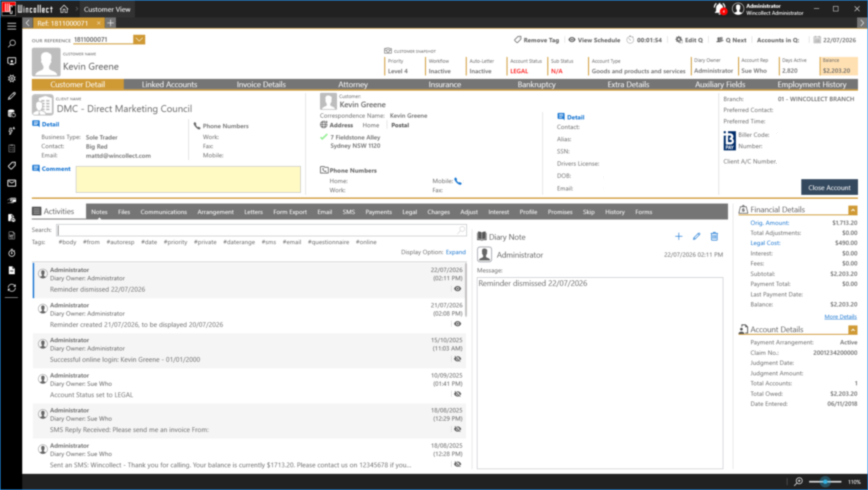The height and width of the screenshot is (490, 868).
Task: Open the search icon in left sidebar
Action: (x=12, y=44)
